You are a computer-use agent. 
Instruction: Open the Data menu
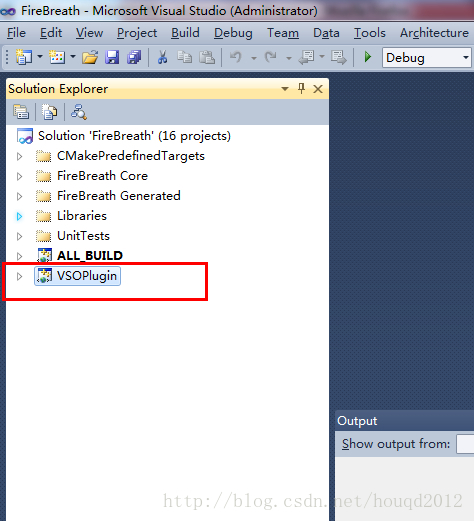[326, 33]
